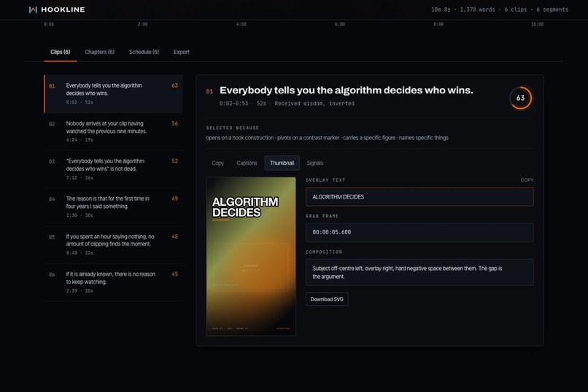
Task: Open the Clips (6) tab
Action: click(x=61, y=52)
